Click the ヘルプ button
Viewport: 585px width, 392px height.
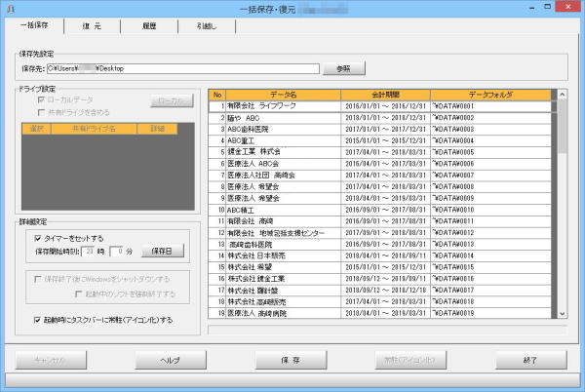pos(171,360)
